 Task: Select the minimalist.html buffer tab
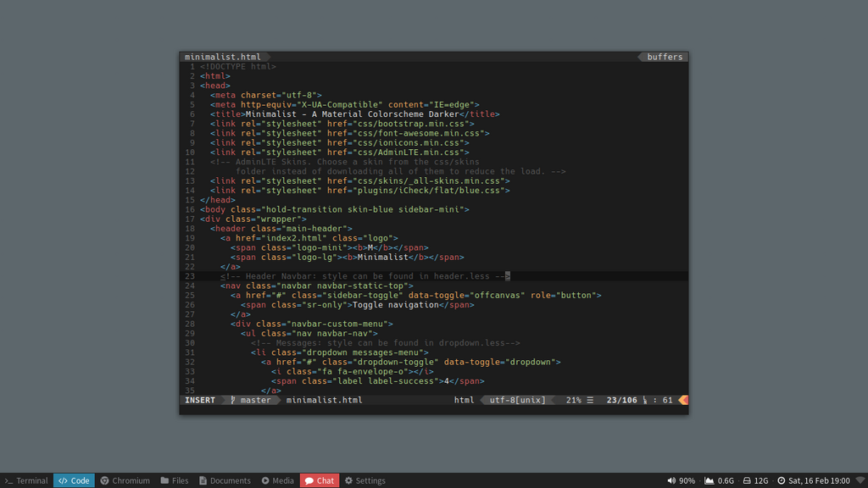223,57
